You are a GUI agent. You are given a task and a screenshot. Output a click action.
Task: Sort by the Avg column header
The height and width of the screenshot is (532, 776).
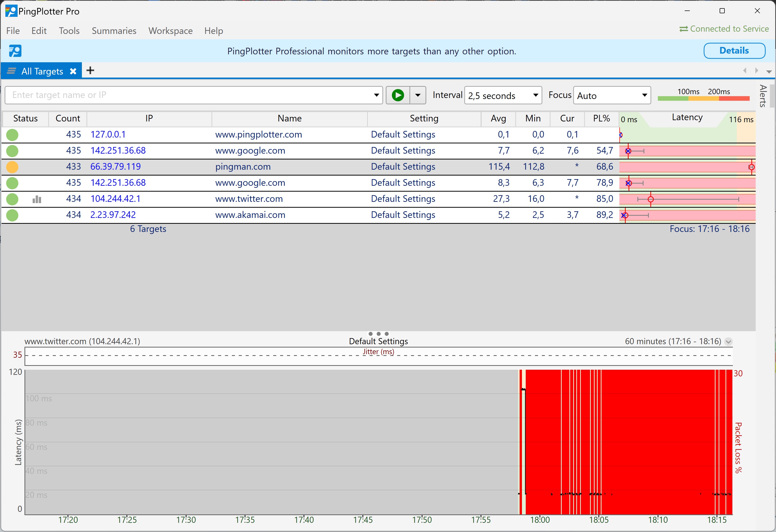(x=498, y=119)
